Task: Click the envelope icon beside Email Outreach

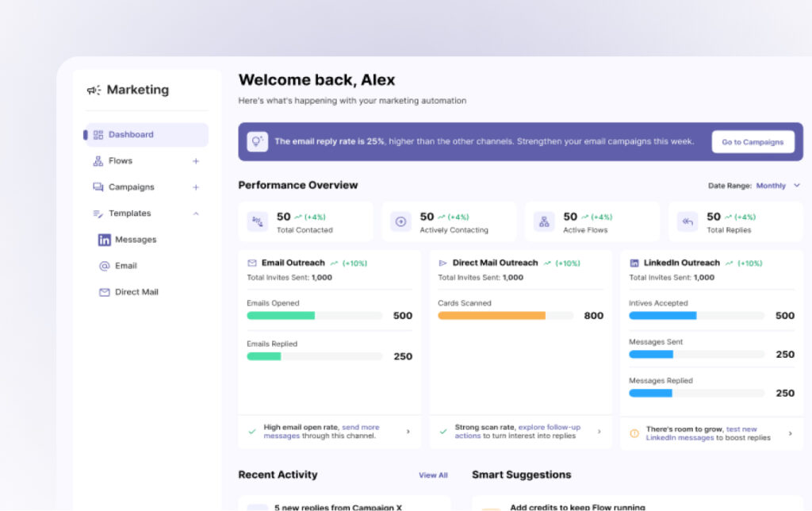Action: [252, 263]
